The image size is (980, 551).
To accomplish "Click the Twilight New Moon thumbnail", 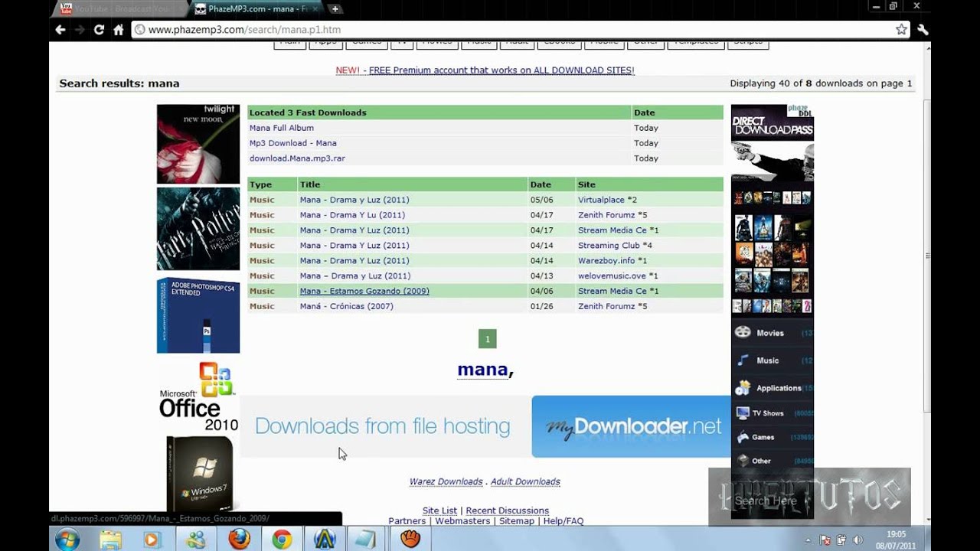I will point(198,144).
